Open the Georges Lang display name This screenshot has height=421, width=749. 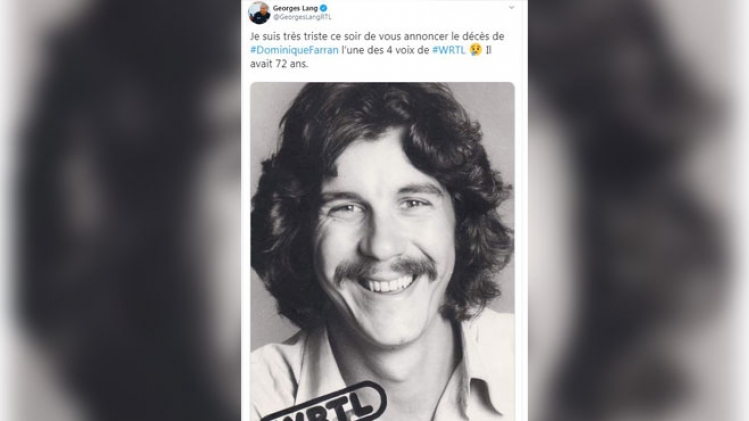(295, 8)
